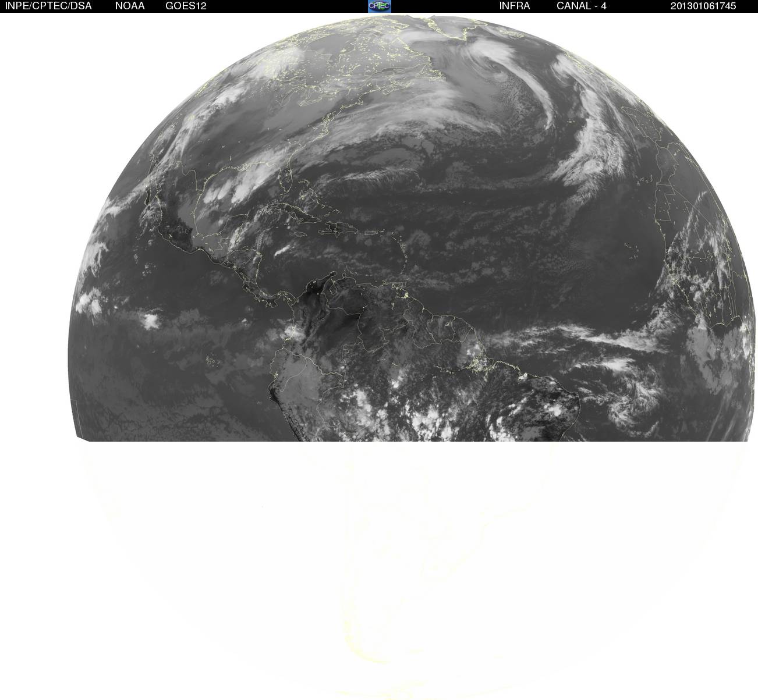Click the CPTEC logo in header
Viewport: 758px width, 700px height.
pyautogui.click(x=380, y=6)
